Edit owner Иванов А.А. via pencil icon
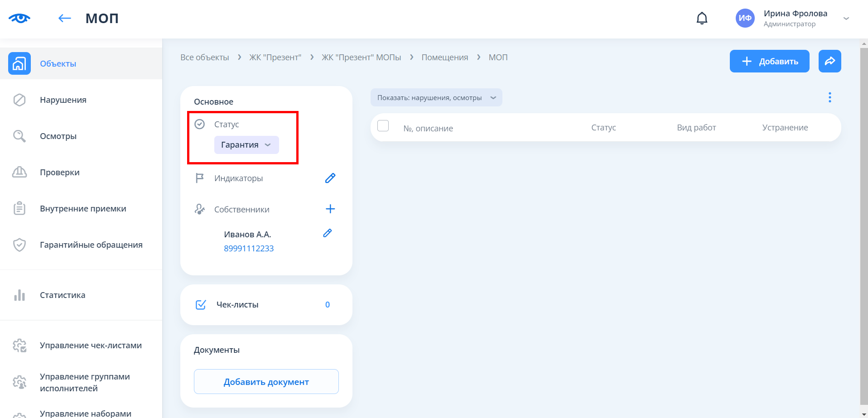 point(328,233)
